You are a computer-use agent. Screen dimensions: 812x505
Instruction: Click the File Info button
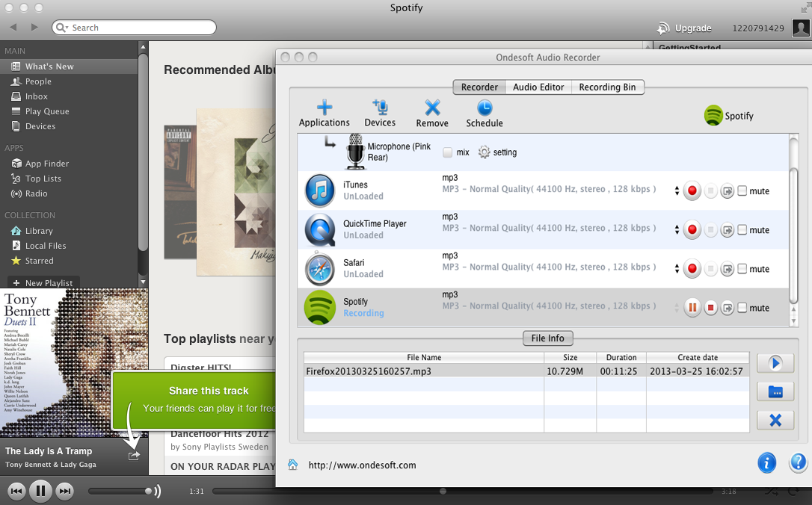(547, 338)
